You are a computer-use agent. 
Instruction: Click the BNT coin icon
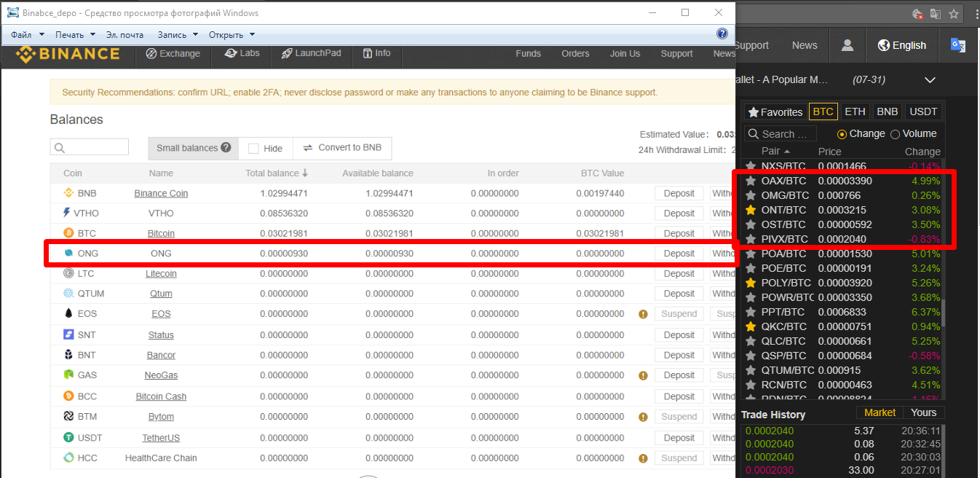coord(69,355)
